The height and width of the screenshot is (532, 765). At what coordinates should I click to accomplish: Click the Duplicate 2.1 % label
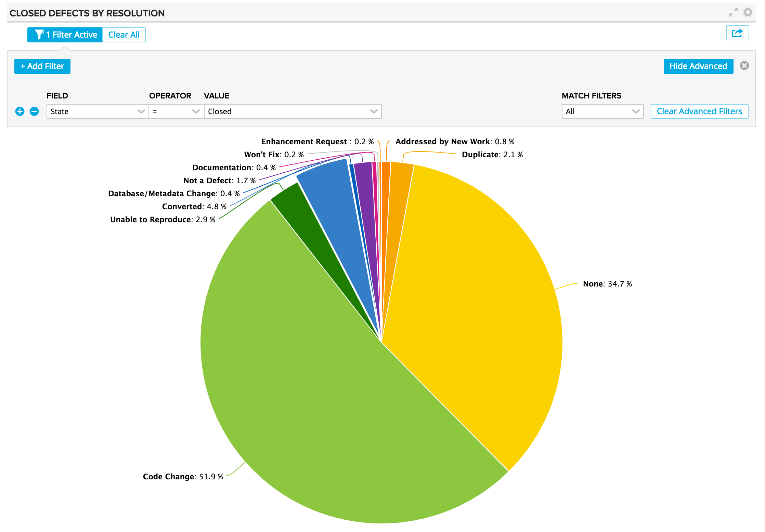click(x=492, y=155)
